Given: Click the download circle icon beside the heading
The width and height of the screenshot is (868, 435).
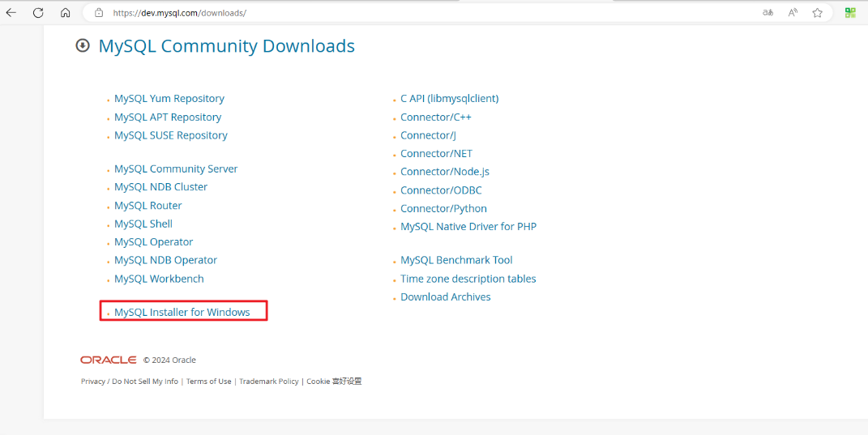Looking at the screenshot, I should coord(83,45).
